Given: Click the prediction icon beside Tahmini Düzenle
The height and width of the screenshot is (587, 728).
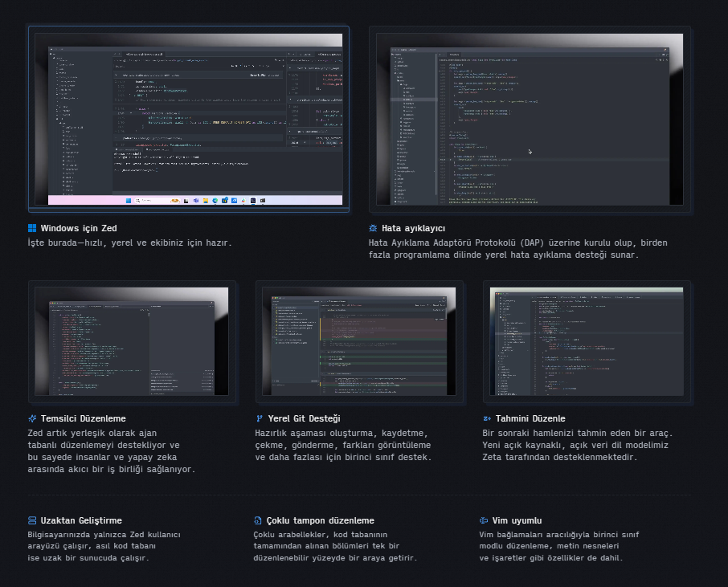Looking at the screenshot, I should (487, 418).
